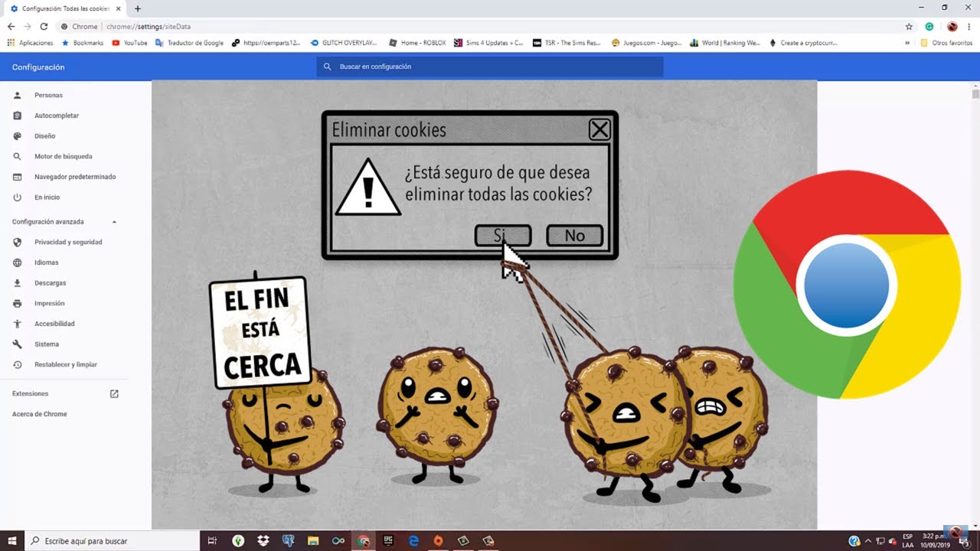
Task: Click the Configuración header title
Action: click(x=38, y=67)
